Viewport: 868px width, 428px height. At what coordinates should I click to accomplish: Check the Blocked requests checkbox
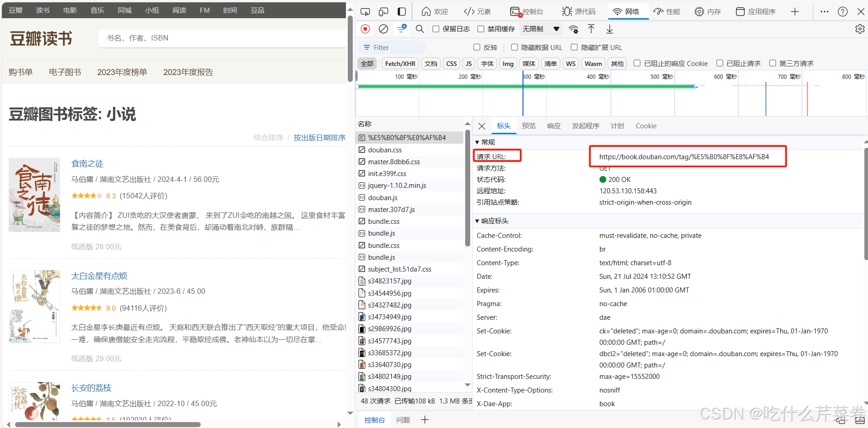[x=720, y=63]
